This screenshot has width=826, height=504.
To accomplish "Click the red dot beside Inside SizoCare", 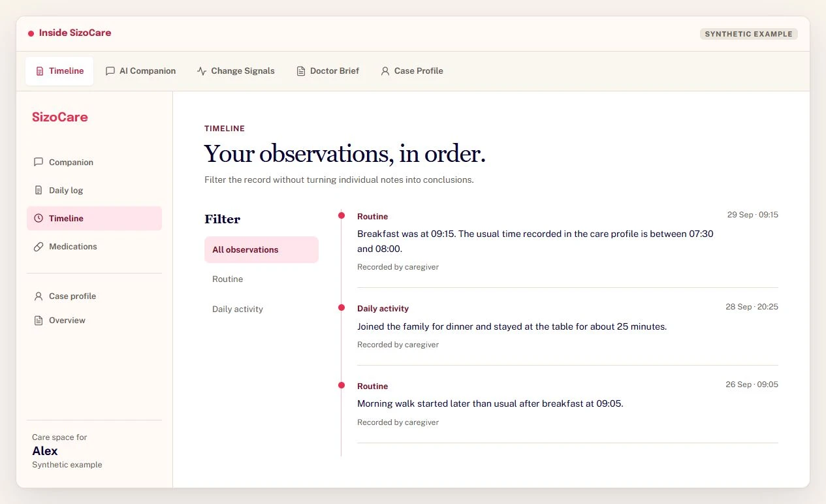I will tap(31, 33).
